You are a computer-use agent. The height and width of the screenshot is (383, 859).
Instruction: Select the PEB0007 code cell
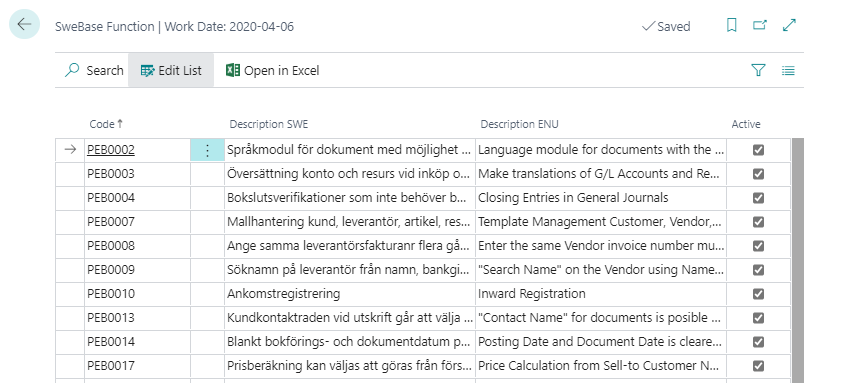138,222
